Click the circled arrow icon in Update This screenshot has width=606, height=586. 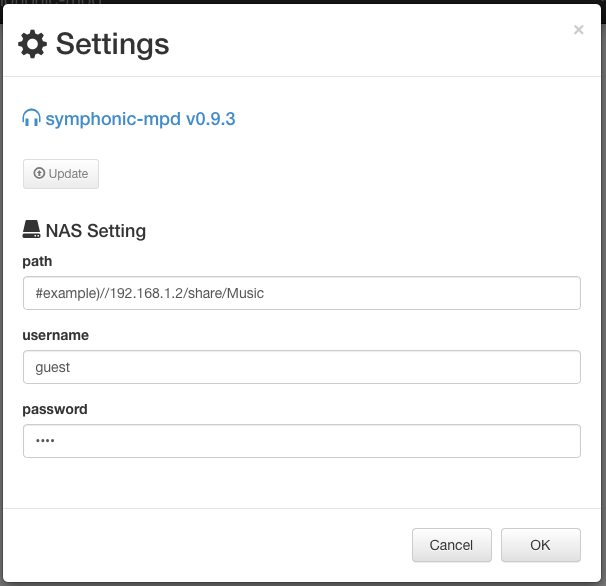(x=39, y=174)
